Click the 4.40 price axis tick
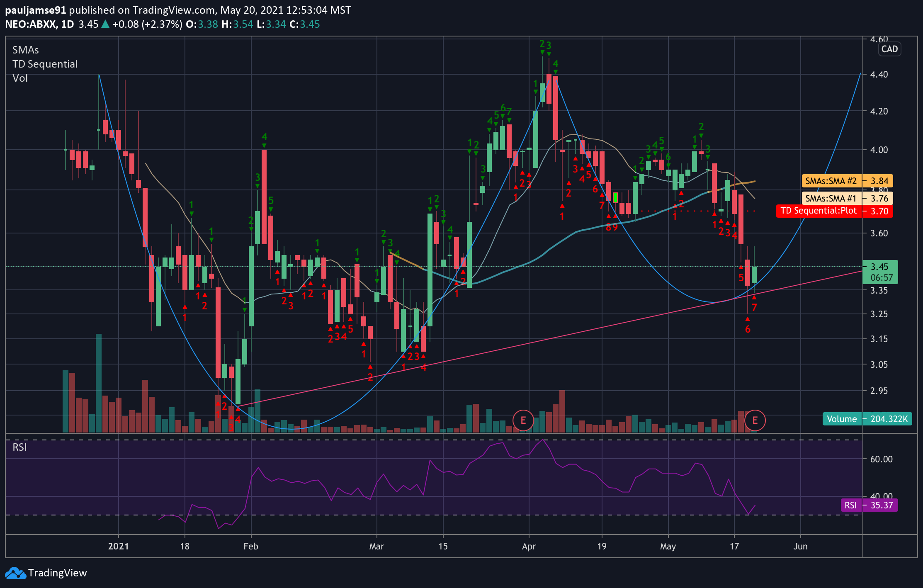The height and width of the screenshot is (588, 923). click(x=879, y=74)
